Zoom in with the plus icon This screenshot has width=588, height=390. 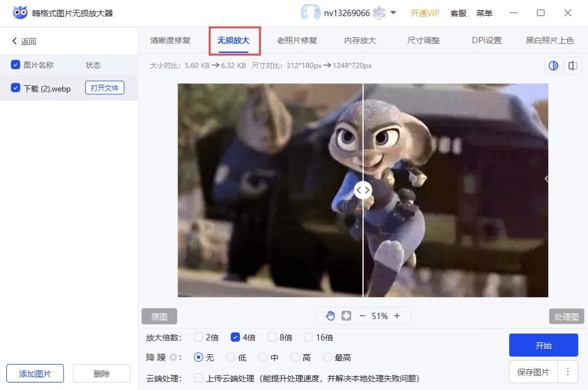[397, 316]
